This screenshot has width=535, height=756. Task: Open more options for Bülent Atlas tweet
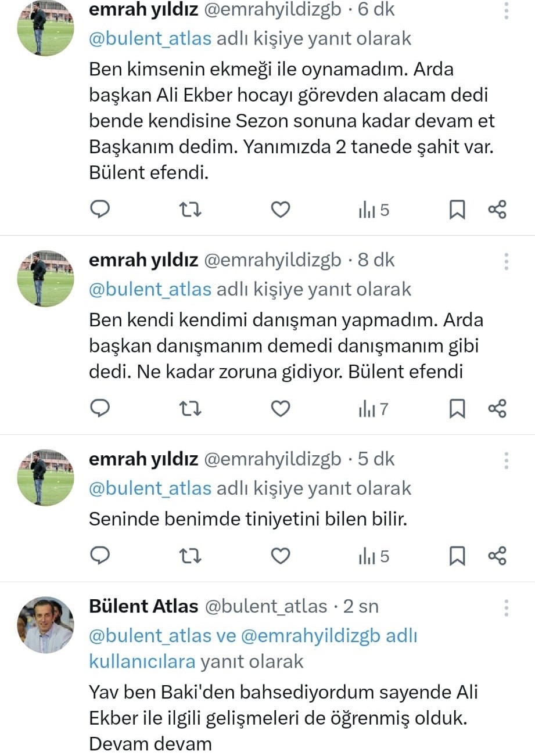507,607
